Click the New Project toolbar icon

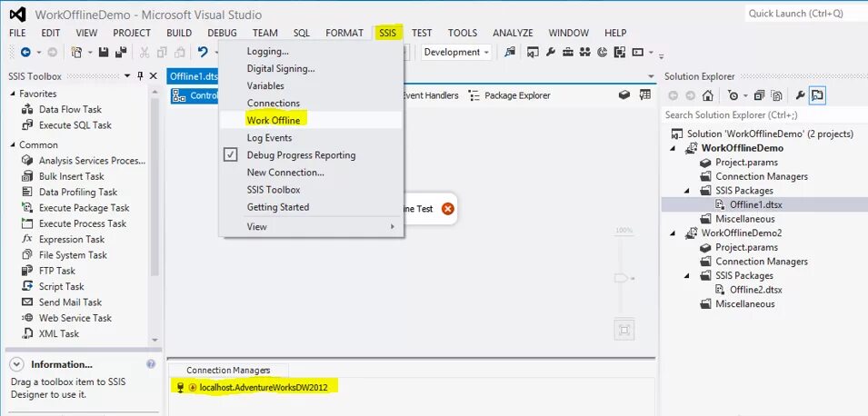[76, 52]
